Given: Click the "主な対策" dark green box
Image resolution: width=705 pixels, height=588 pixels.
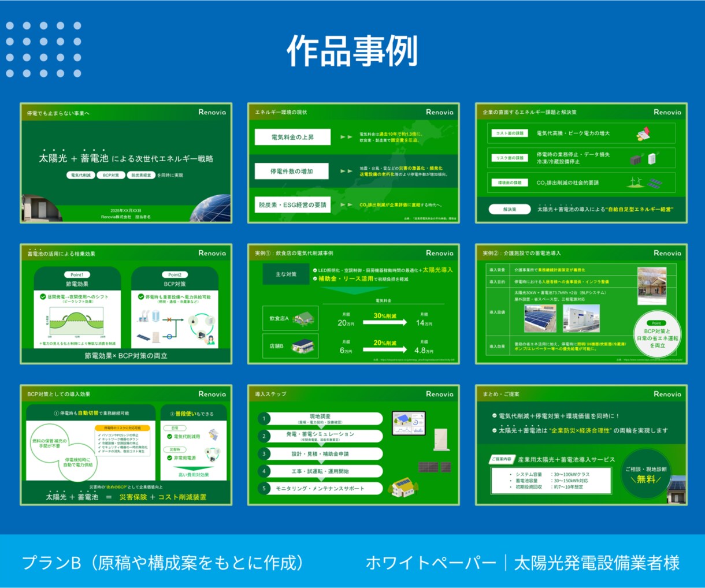Looking at the screenshot, I should (286, 274).
